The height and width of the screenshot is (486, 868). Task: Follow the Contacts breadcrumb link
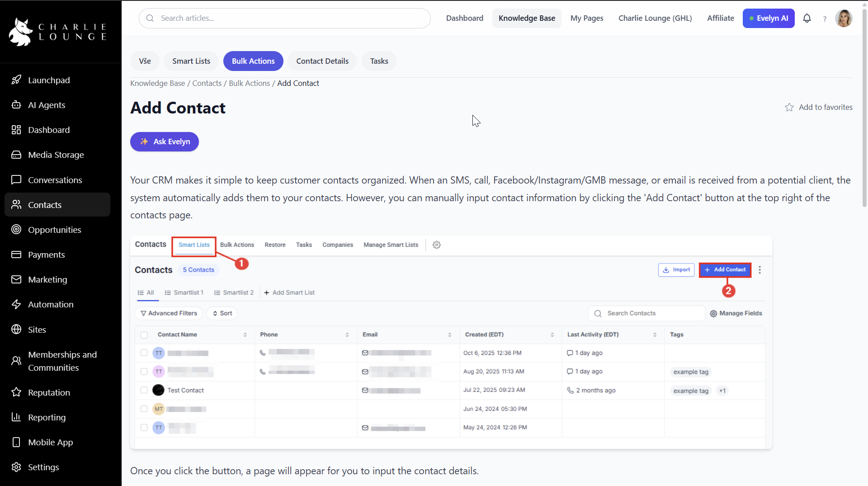(207, 83)
